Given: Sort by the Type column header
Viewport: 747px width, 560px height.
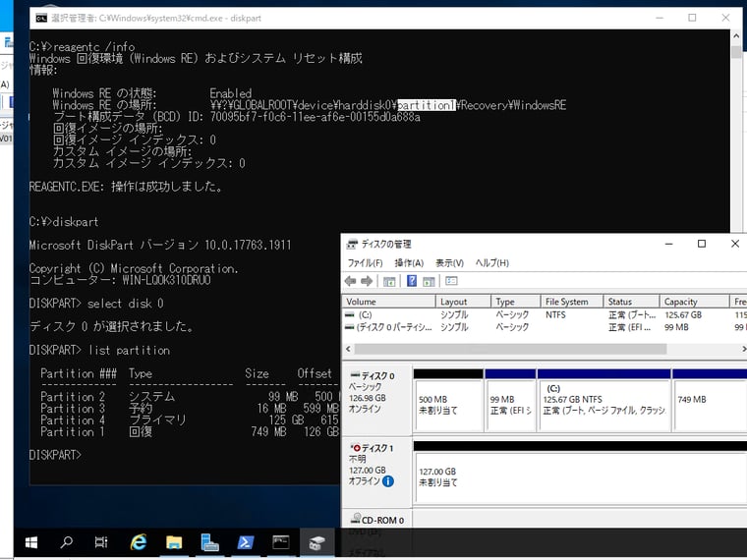Looking at the screenshot, I should coord(515,302).
